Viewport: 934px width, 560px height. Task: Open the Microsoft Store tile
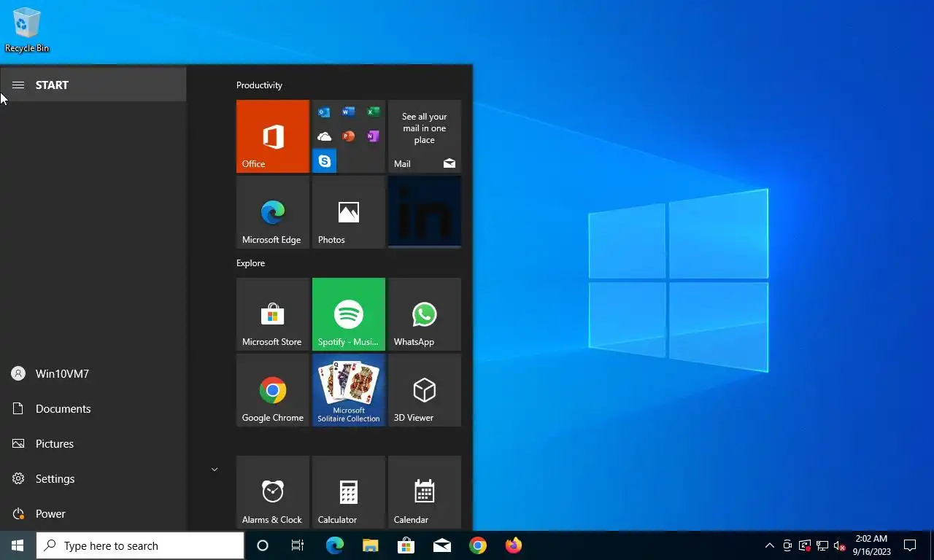click(x=273, y=314)
